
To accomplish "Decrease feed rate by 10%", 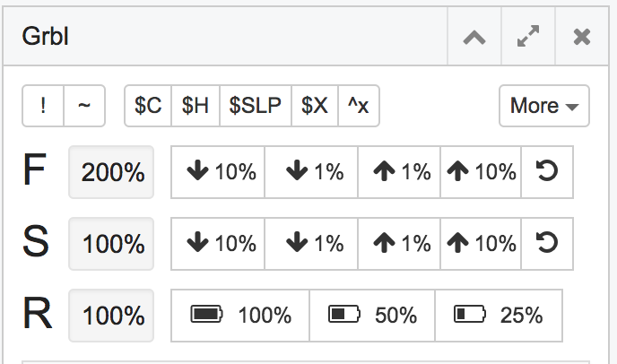I will coord(218,171).
